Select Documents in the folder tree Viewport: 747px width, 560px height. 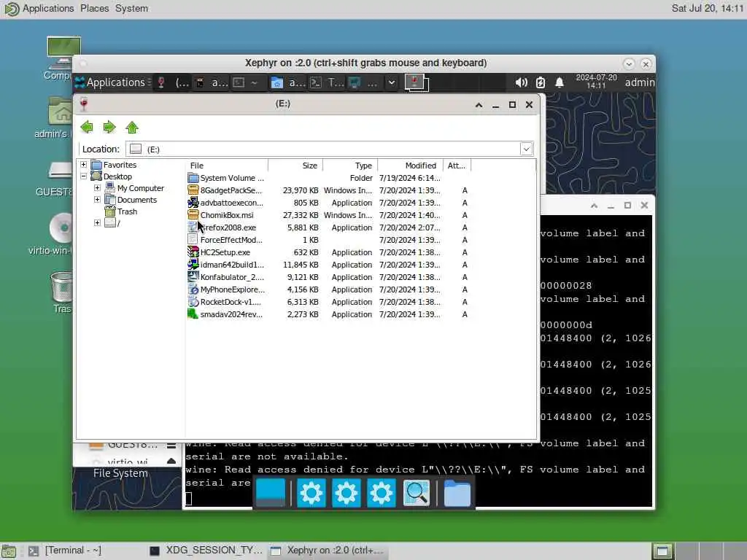(136, 200)
